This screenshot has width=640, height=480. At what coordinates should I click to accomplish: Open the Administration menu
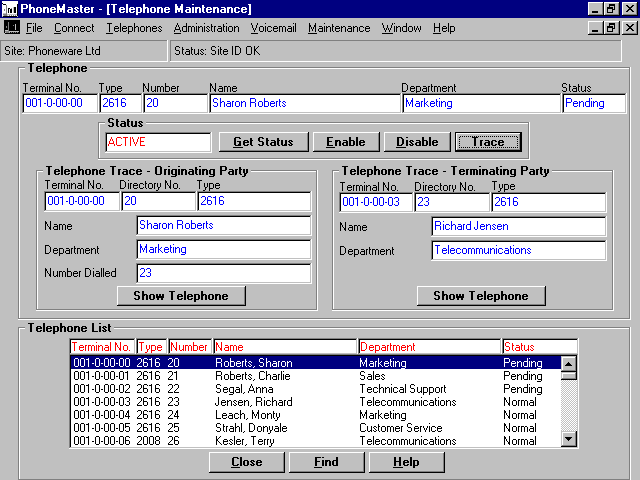207,28
